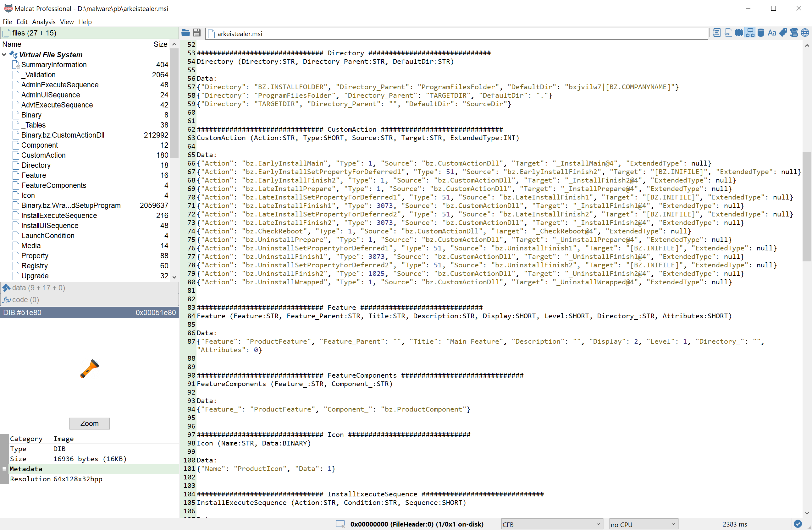Open the Help menu
Viewport: 812px width, 530px height.
85,22
